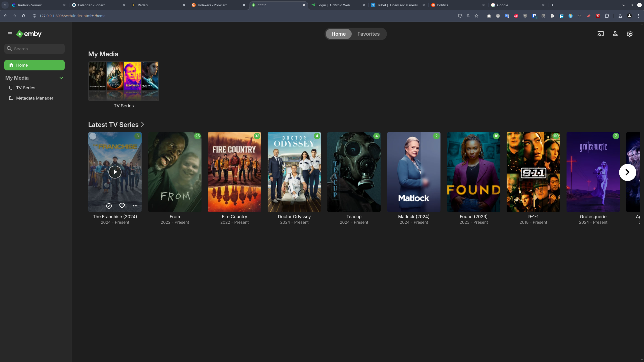Reload the page with the browser refresh icon
644x362 pixels.
[23, 16]
